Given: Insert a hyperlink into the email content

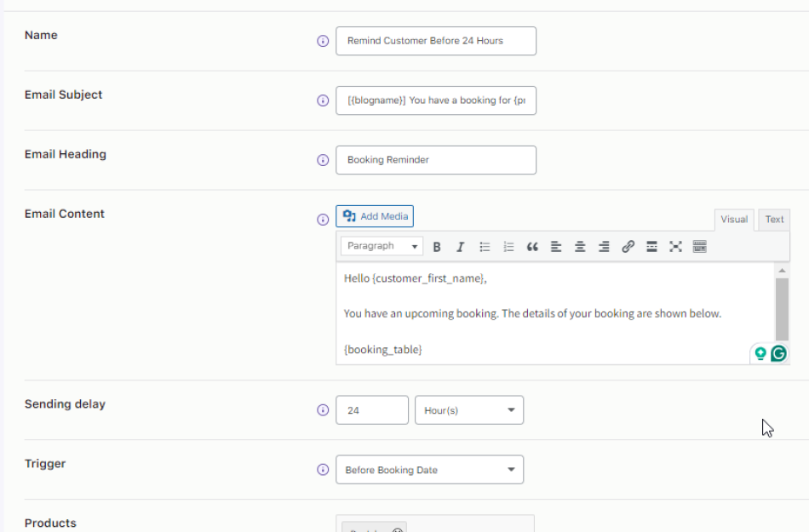Looking at the screenshot, I should (x=628, y=246).
